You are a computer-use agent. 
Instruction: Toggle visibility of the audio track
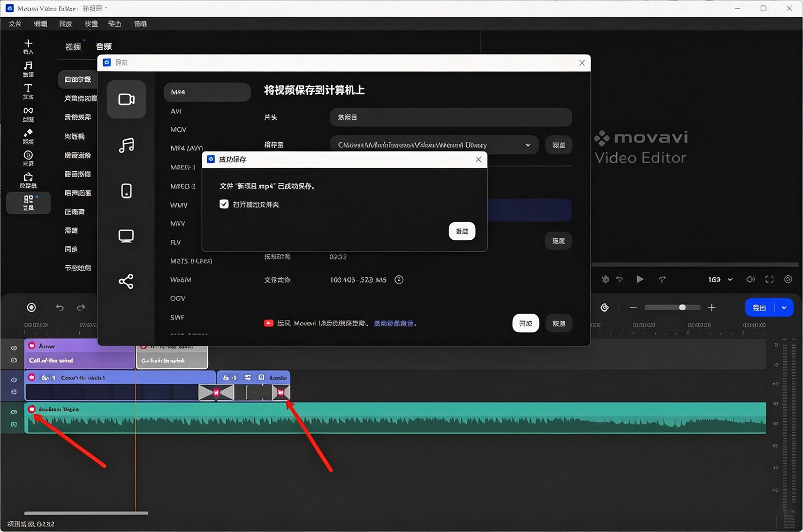click(x=14, y=412)
